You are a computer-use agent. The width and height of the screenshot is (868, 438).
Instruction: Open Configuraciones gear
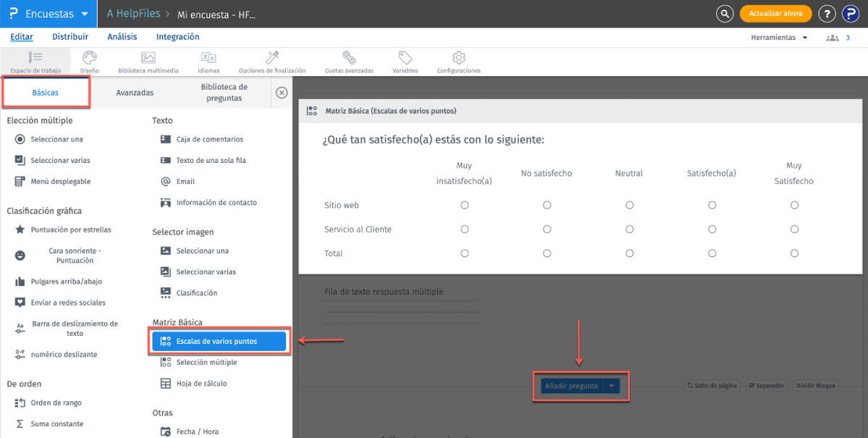coord(458,62)
